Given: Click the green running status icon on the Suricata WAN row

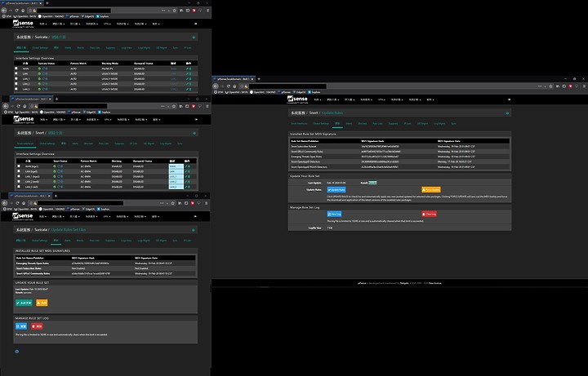Looking at the screenshot, I should pos(39,69).
